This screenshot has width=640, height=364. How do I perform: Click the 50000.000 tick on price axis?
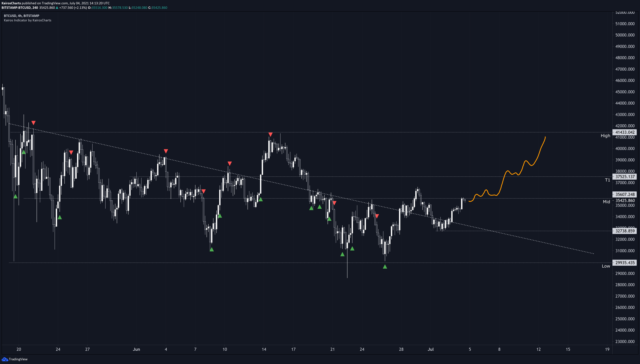click(x=625, y=35)
